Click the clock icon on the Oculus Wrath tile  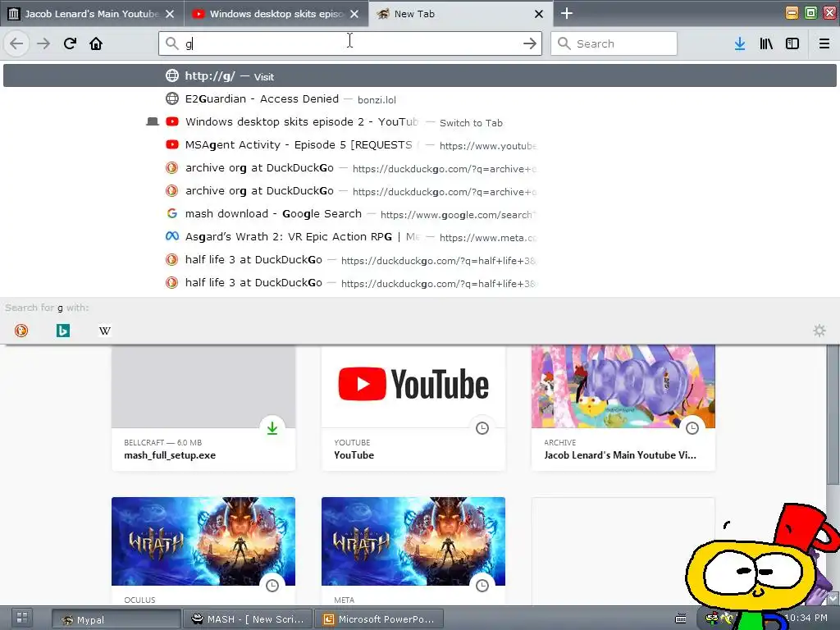click(272, 586)
